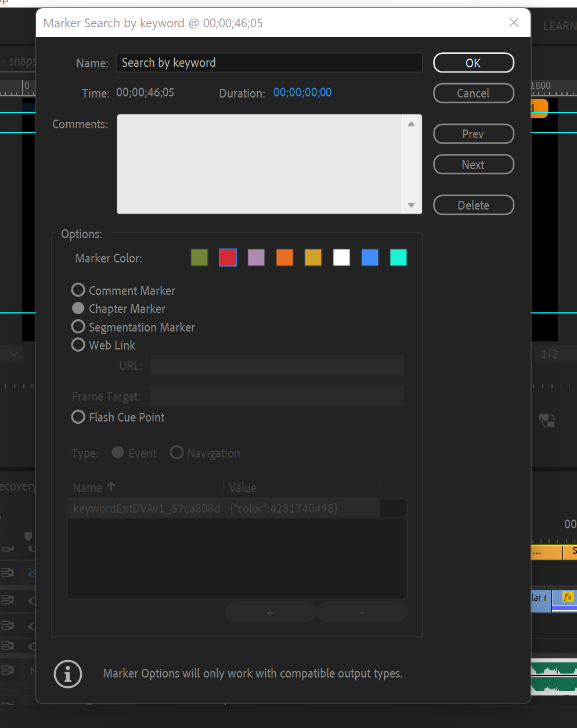Screen dimensions: 577x728
Task: Delete the current marker
Action: click(x=473, y=205)
